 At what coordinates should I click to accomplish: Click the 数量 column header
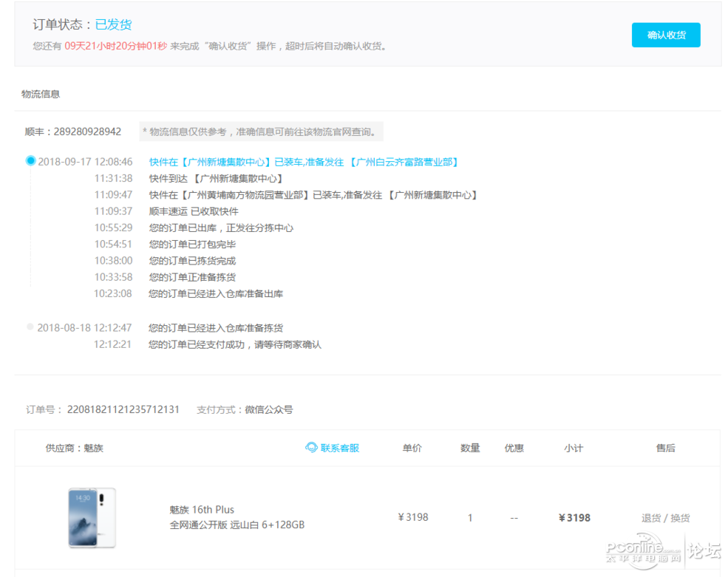point(470,448)
